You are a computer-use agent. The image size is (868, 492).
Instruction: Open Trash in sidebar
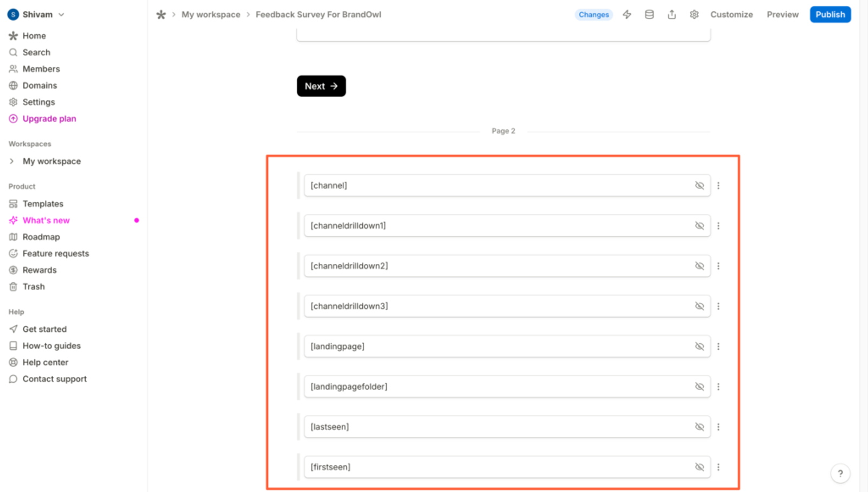click(x=34, y=287)
